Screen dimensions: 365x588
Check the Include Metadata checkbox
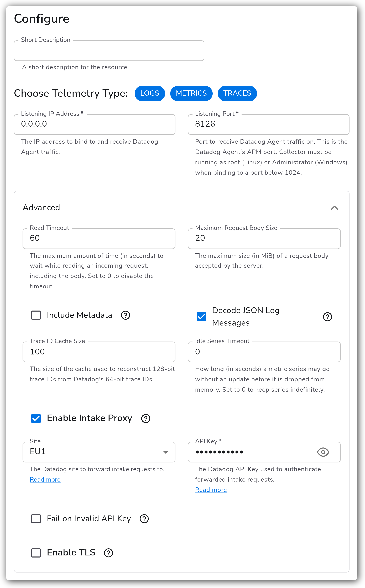coord(36,315)
